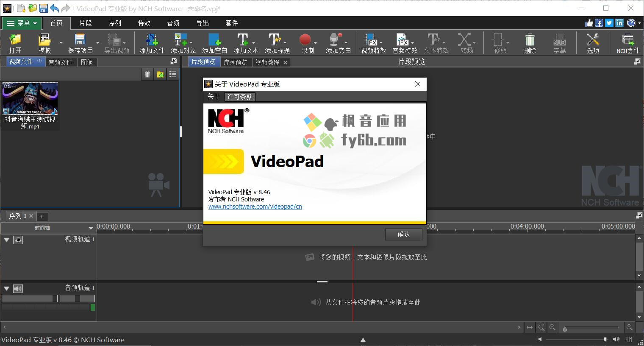The width and height of the screenshot is (644, 346).
Task: Click the 添加对象 add object icon
Action: pyautogui.click(x=180, y=40)
